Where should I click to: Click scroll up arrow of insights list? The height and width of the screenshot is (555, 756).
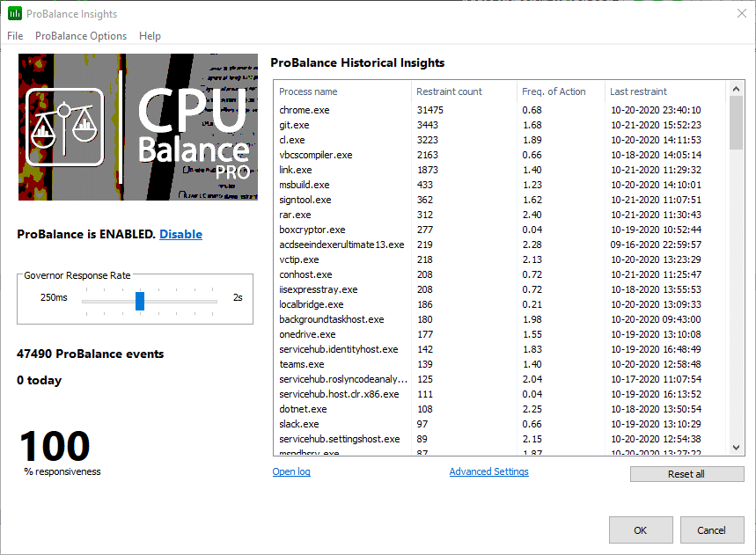(x=736, y=89)
